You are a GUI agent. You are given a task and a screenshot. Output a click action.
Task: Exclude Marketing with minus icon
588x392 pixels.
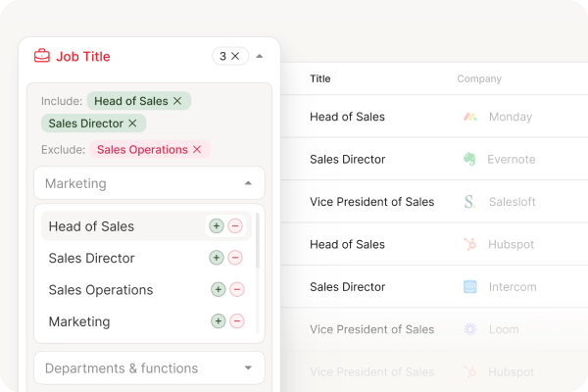coord(237,321)
